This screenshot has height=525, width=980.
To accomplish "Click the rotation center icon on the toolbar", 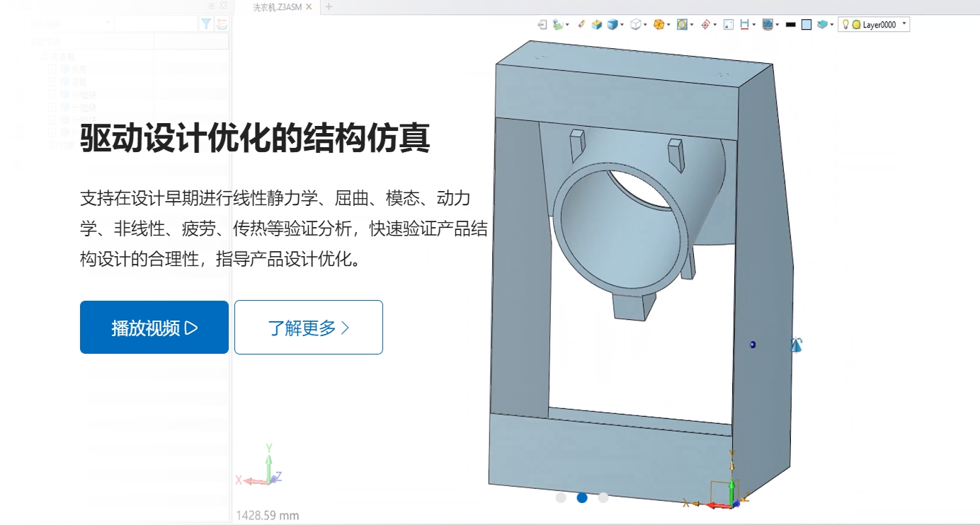I will (705, 24).
